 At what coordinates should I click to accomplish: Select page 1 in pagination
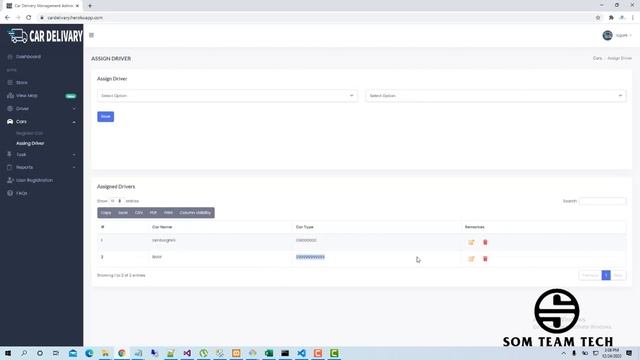tap(606, 275)
